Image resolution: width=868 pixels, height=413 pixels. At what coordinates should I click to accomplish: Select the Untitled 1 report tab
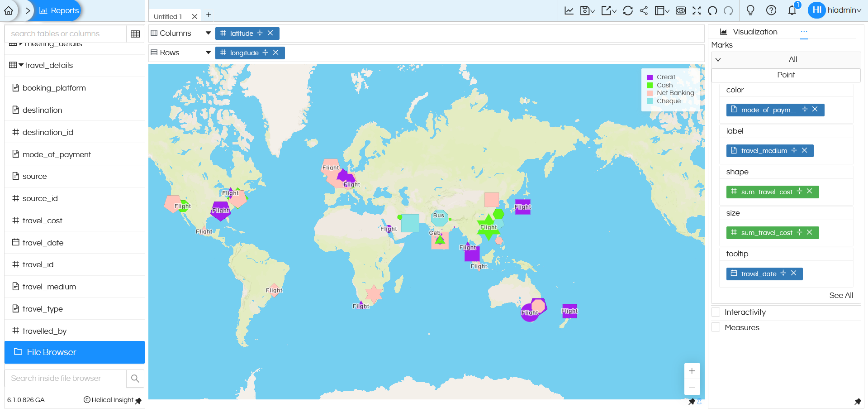coord(168,16)
